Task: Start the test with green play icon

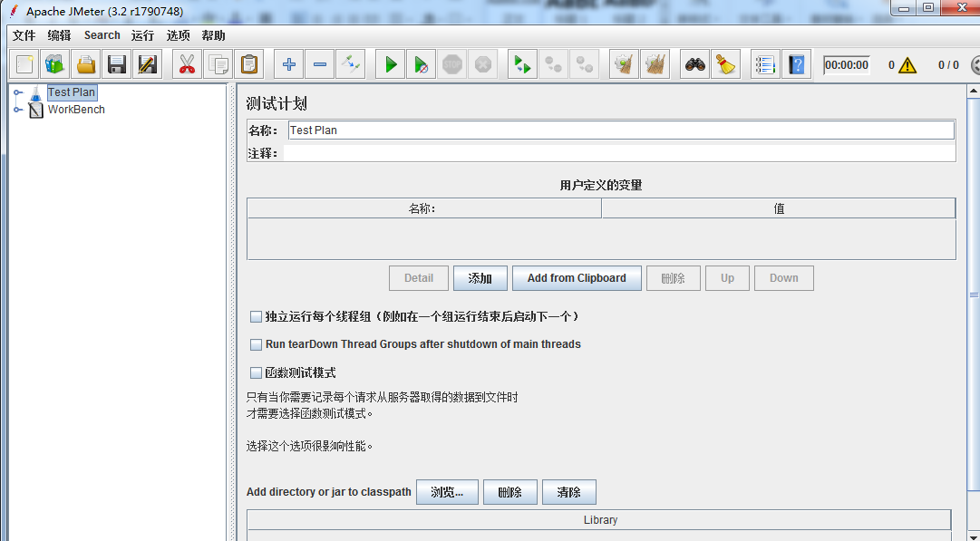Action: (391, 64)
